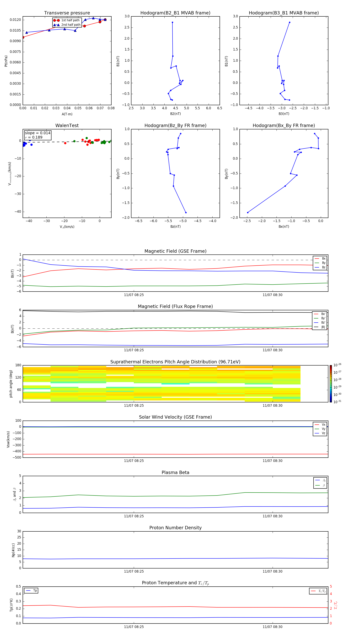The width and height of the screenshot is (351, 644).
Task: Click the 10^-31 colorbar tick label
Action: [337, 402]
